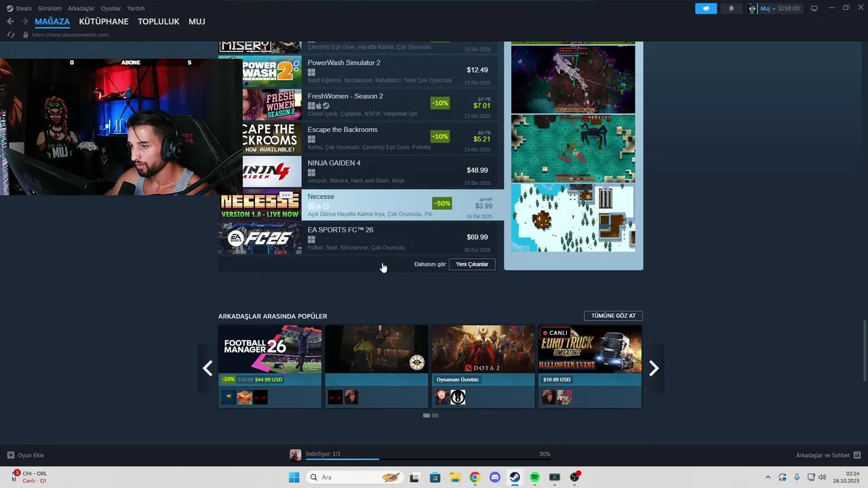Click the Necesse -50% discount badge

coord(442,203)
